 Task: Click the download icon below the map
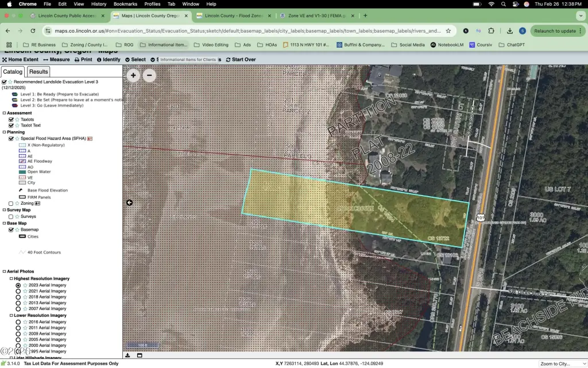click(127, 355)
